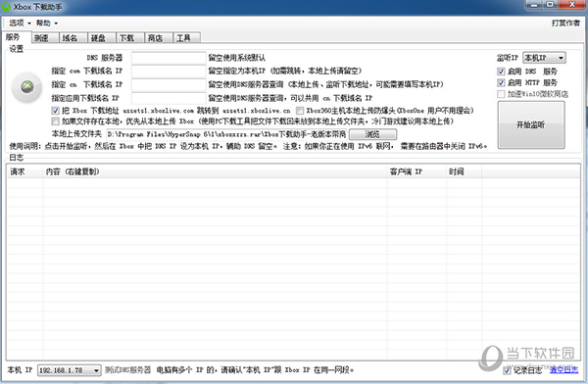Click the Xbox app icon in title bar
The width and height of the screenshot is (588, 384).
6,7
